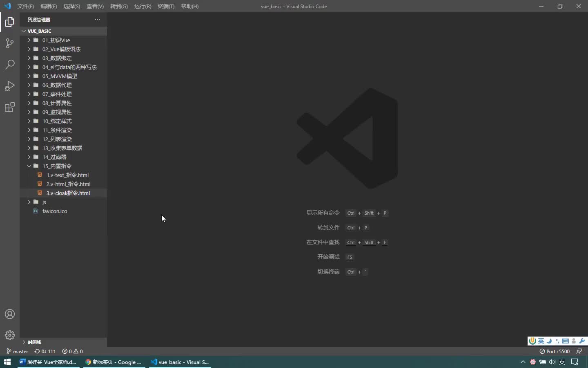The image size is (588, 368).
Task: Select the 08_计算属性 folder
Action: [63, 103]
